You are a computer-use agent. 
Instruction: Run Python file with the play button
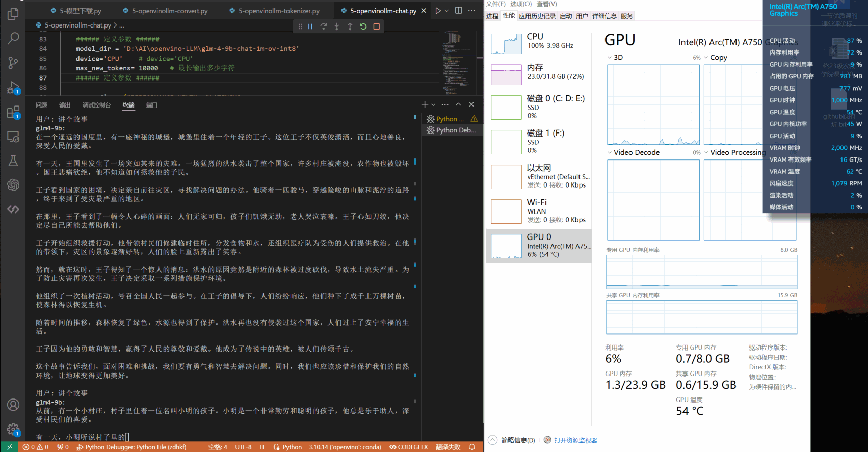click(x=438, y=11)
